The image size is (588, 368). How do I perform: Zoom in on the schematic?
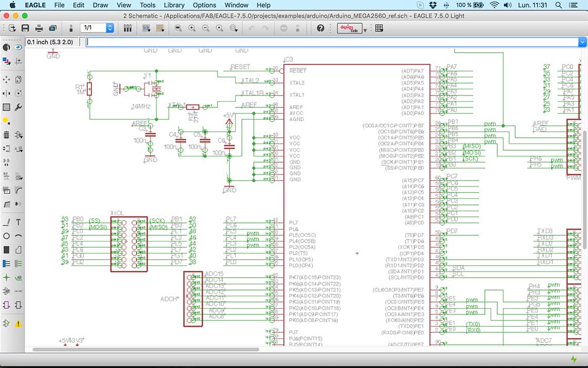(192, 28)
